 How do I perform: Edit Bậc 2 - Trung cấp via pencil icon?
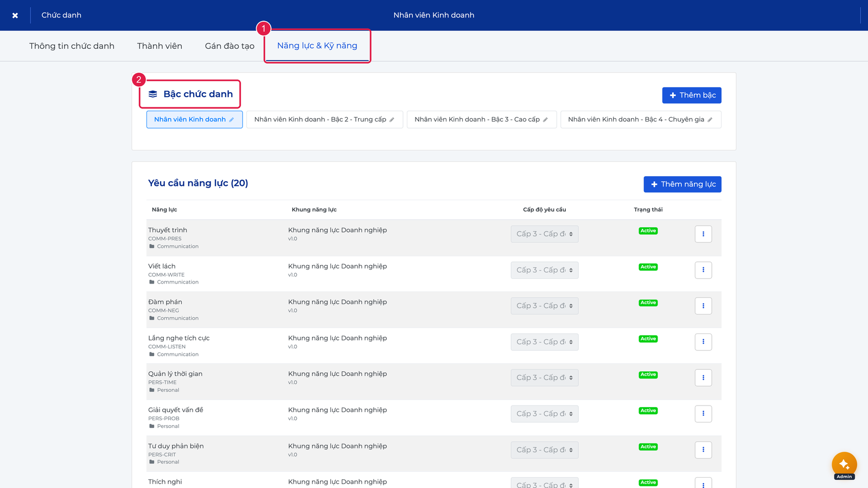click(392, 120)
